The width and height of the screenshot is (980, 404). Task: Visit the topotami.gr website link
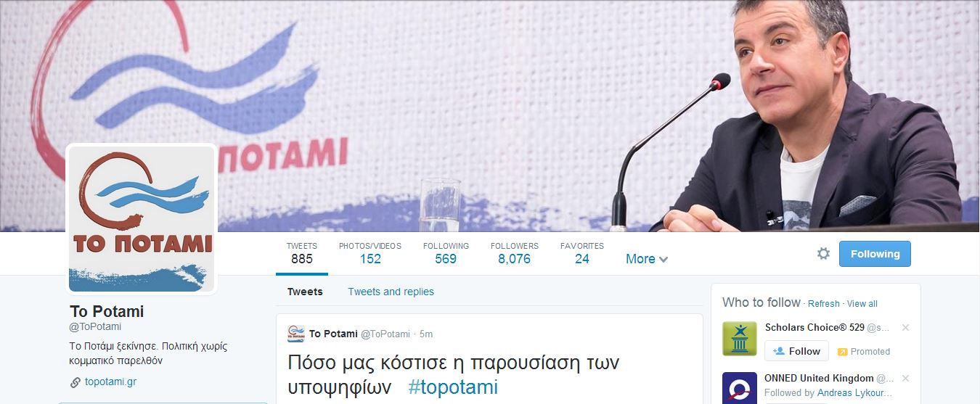pos(111,382)
